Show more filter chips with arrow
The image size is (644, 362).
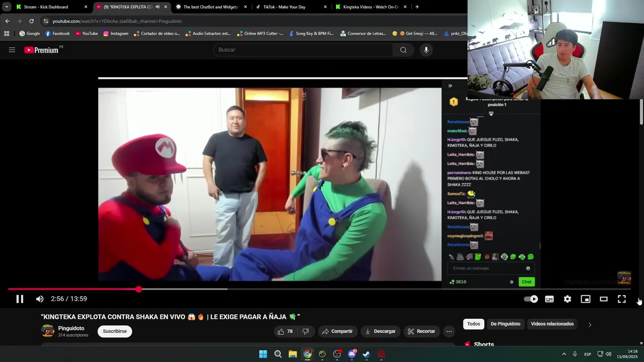pyautogui.click(x=590, y=324)
